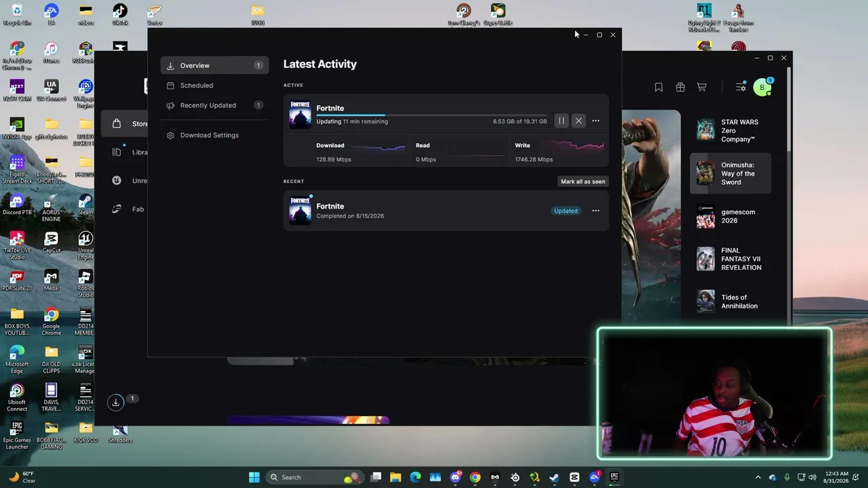Select Elgato Stream Deck desktop icon
This screenshot has width=868, height=488.
(17, 170)
